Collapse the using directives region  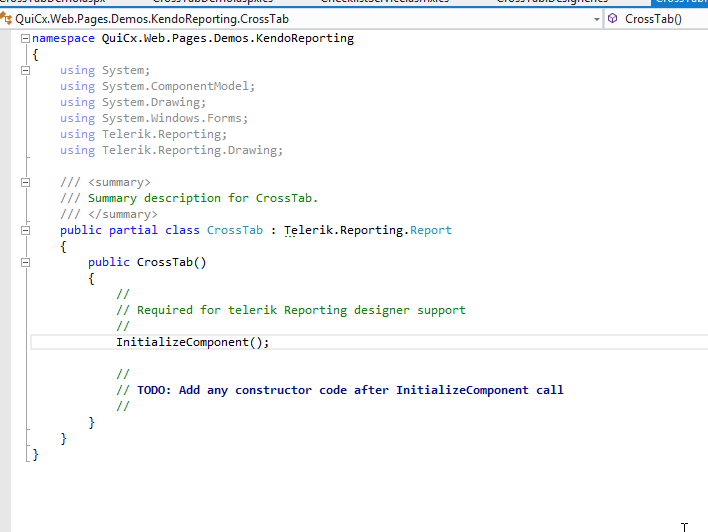tap(26, 70)
